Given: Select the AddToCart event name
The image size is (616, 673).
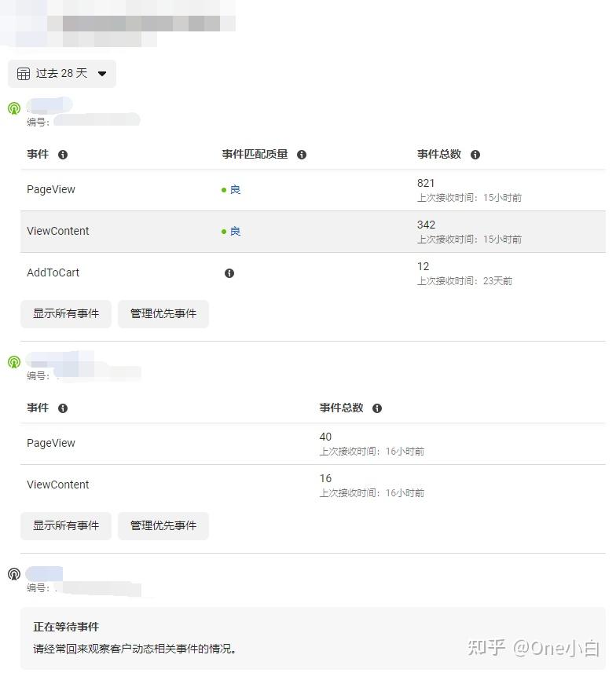Looking at the screenshot, I should coord(53,272).
